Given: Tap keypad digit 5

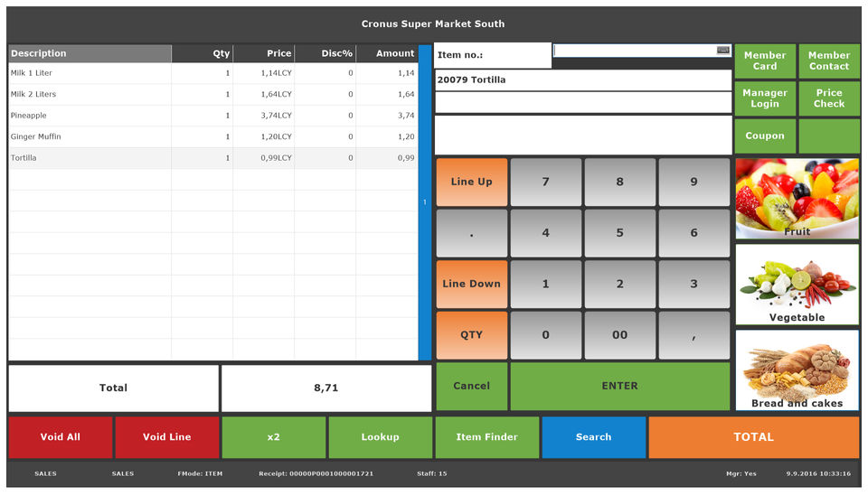Looking at the screenshot, I should 620,233.
